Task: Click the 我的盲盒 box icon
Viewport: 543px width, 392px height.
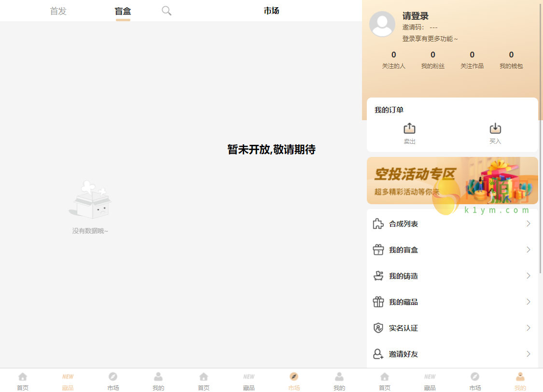Action: [x=378, y=250]
